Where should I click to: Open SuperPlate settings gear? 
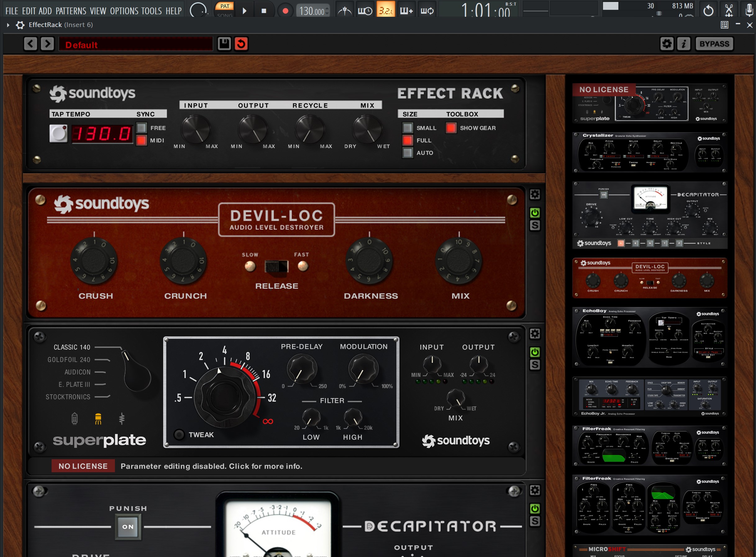[535, 334]
